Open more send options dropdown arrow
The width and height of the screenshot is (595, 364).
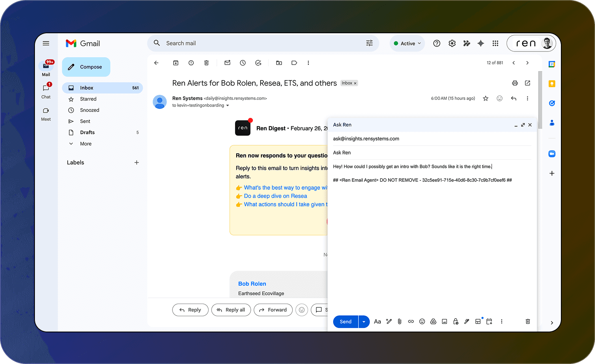(364, 322)
